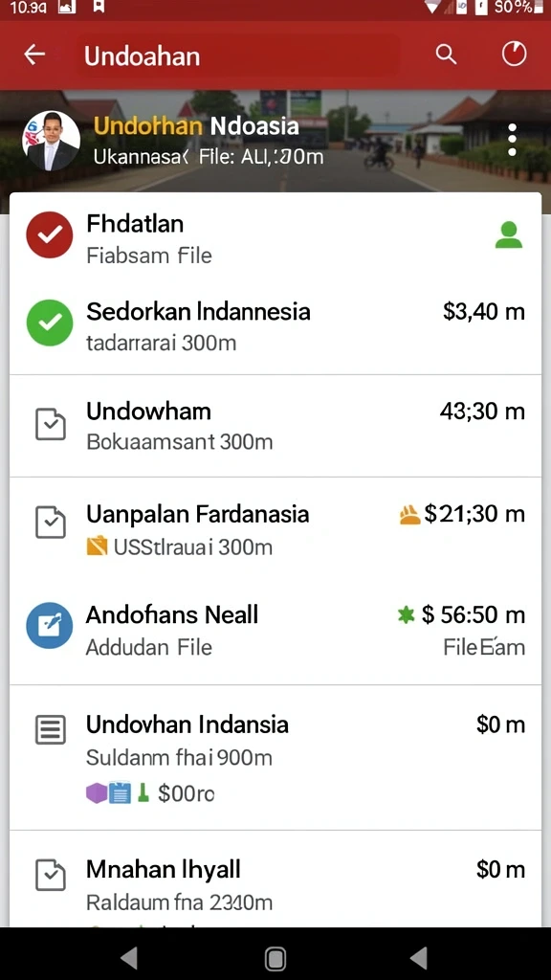Tick the checkbox icon beside Undowham
Image resolution: width=551 pixels, height=980 pixels.
coord(51,424)
